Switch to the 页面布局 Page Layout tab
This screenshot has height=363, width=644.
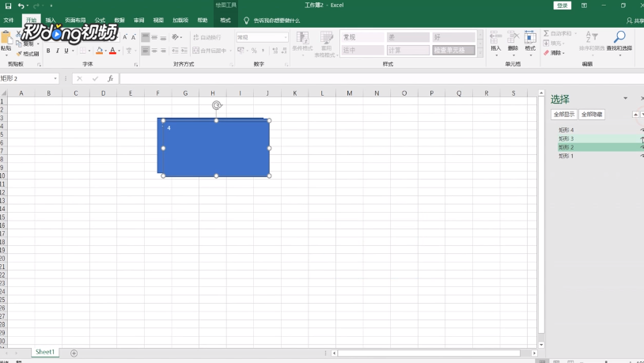(75, 20)
